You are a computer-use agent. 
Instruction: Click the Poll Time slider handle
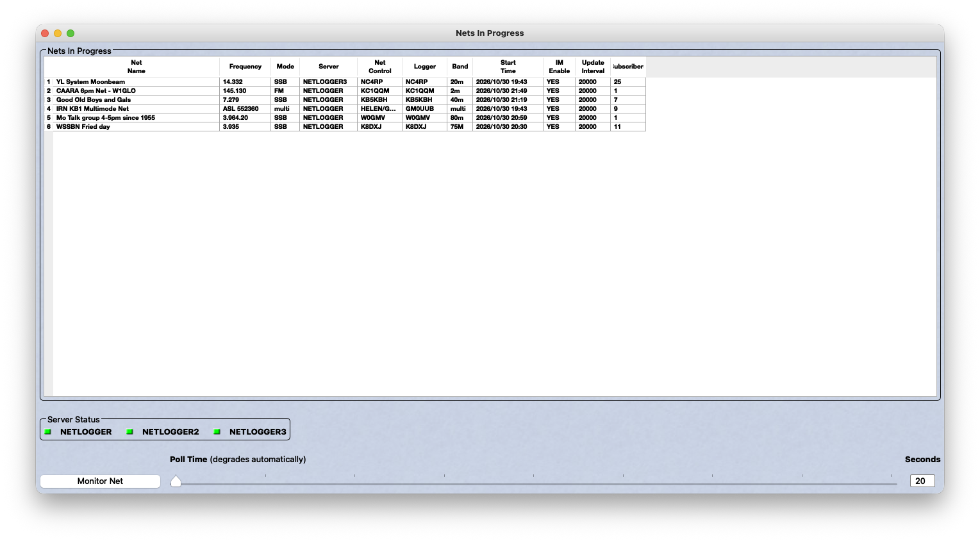(176, 481)
